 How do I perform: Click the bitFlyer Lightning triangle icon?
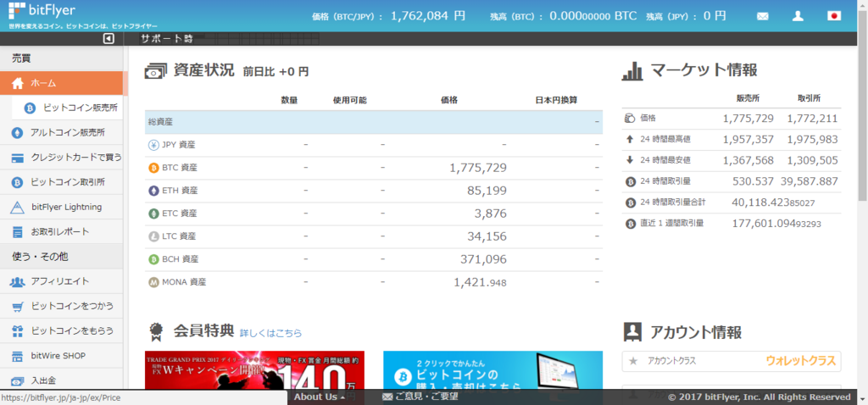tap(18, 208)
